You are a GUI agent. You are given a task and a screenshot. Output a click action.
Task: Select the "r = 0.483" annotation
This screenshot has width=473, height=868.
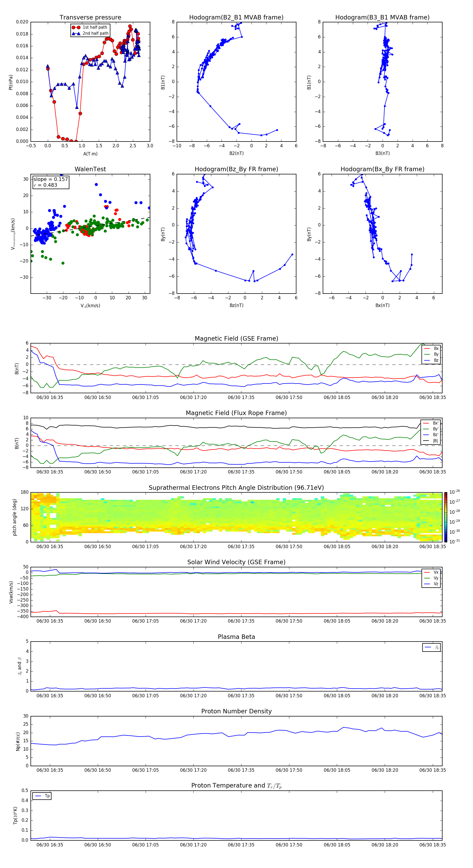pos(45,185)
